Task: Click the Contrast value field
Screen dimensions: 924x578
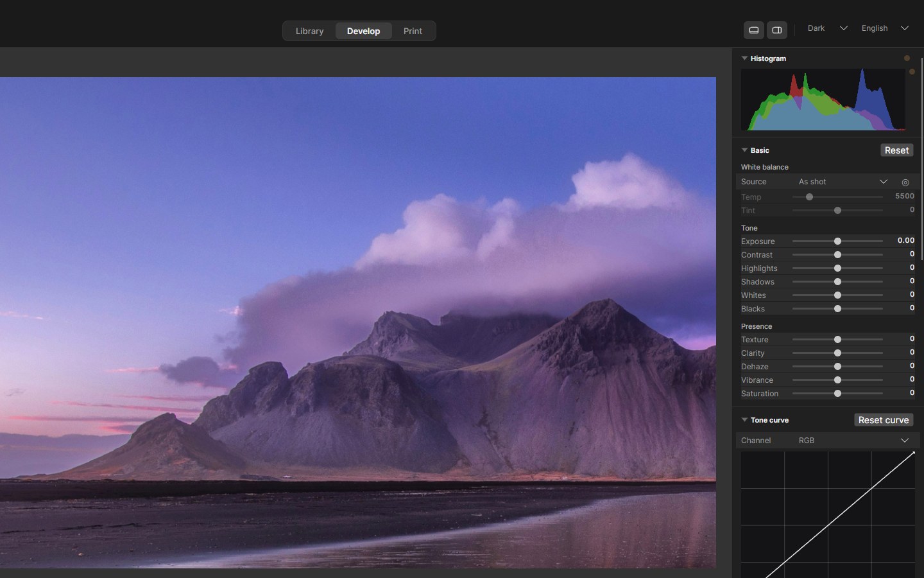Action: click(911, 254)
